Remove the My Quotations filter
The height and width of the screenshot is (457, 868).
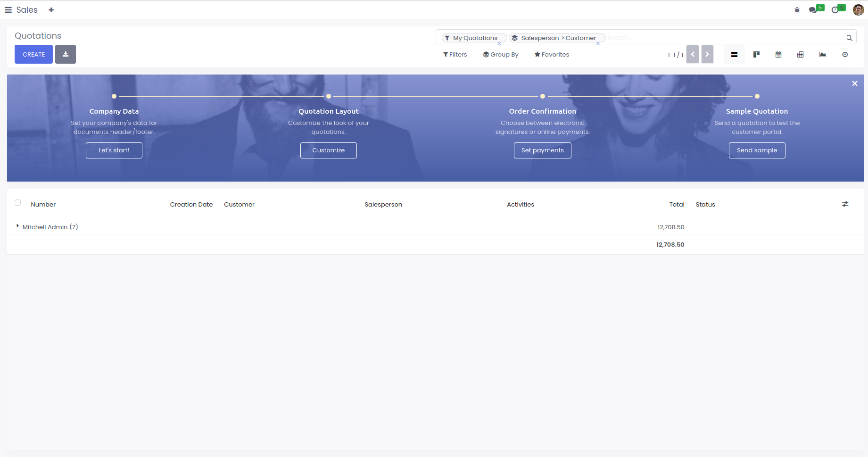pyautogui.click(x=499, y=43)
